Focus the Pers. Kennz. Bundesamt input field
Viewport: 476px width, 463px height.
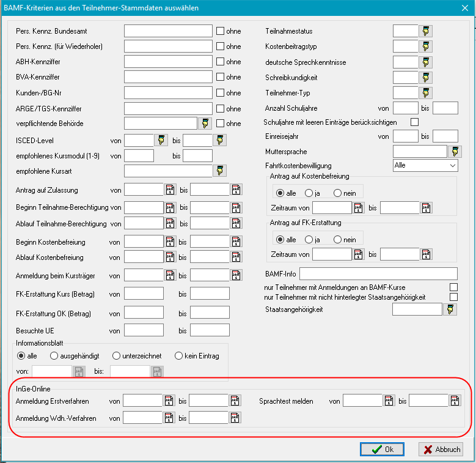[x=168, y=31]
